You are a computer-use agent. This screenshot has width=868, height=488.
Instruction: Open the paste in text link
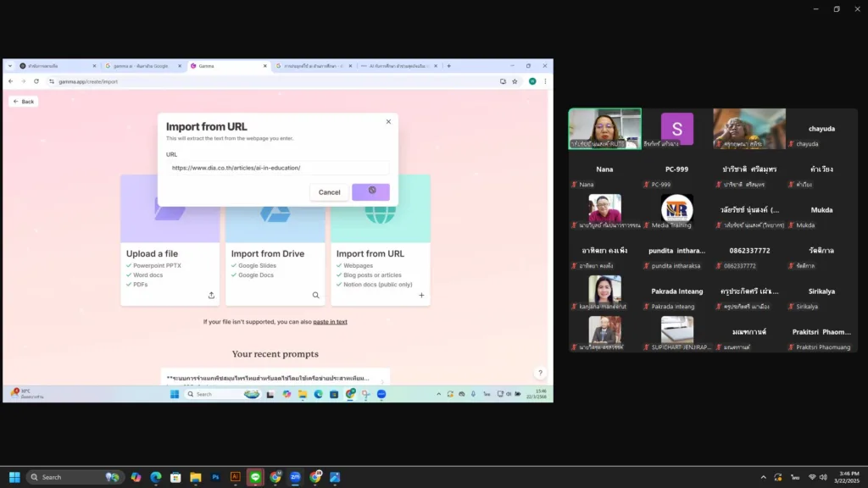[x=330, y=322]
